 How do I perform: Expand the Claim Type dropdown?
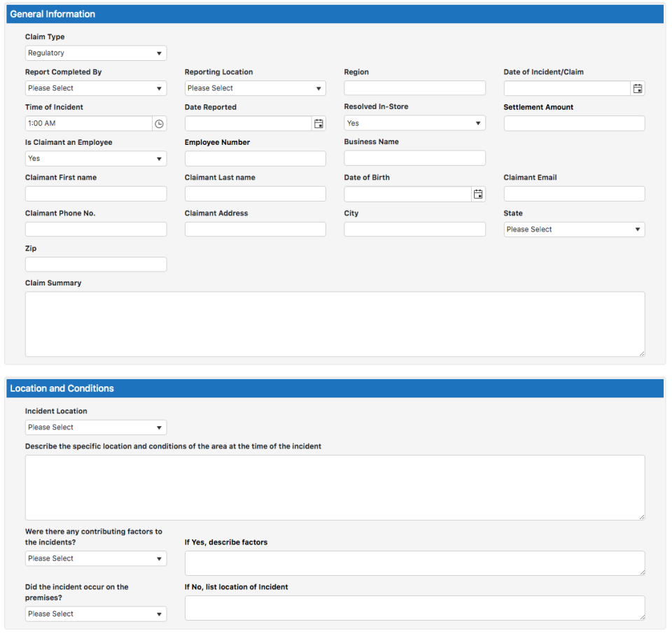pyautogui.click(x=96, y=53)
